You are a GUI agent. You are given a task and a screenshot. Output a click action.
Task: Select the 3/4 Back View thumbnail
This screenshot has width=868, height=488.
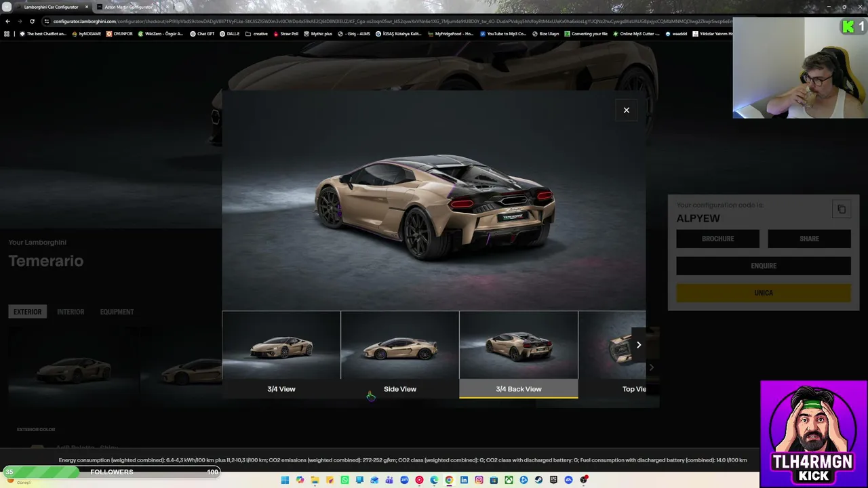pos(519,354)
